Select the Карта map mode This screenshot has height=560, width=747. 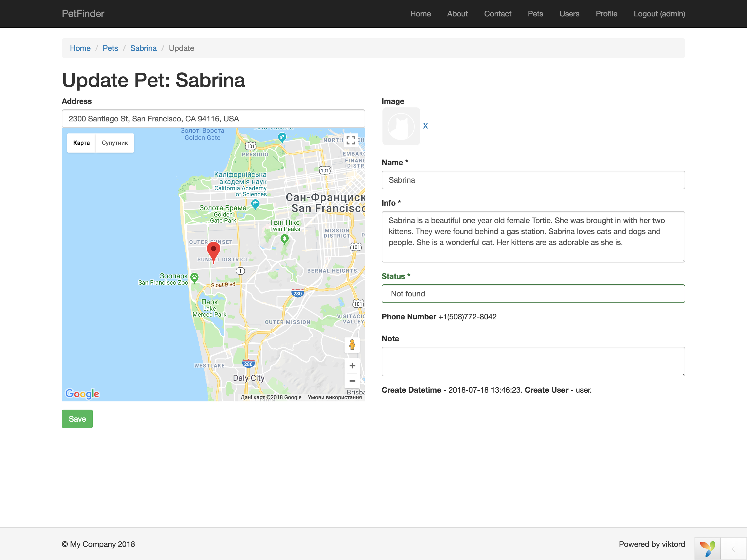pyautogui.click(x=81, y=142)
